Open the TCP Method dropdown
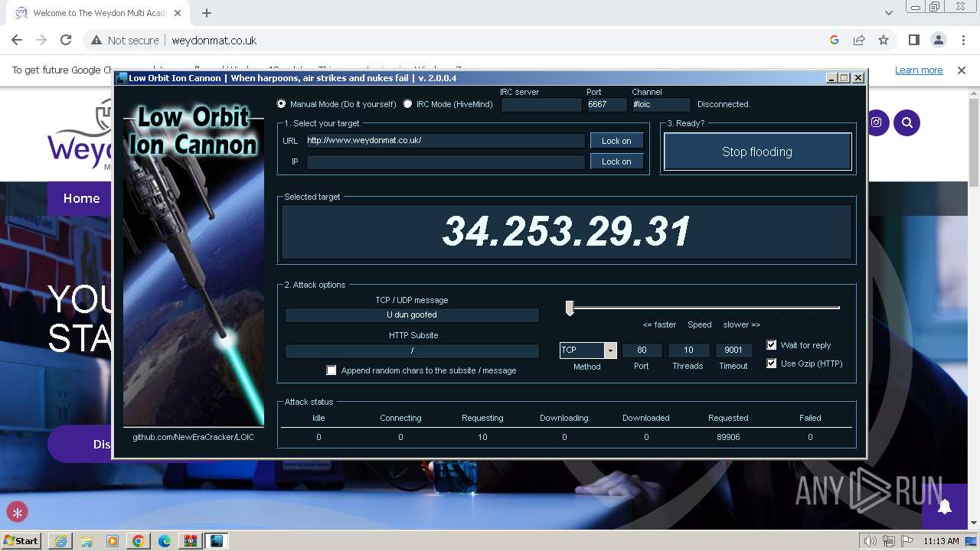 click(x=610, y=350)
